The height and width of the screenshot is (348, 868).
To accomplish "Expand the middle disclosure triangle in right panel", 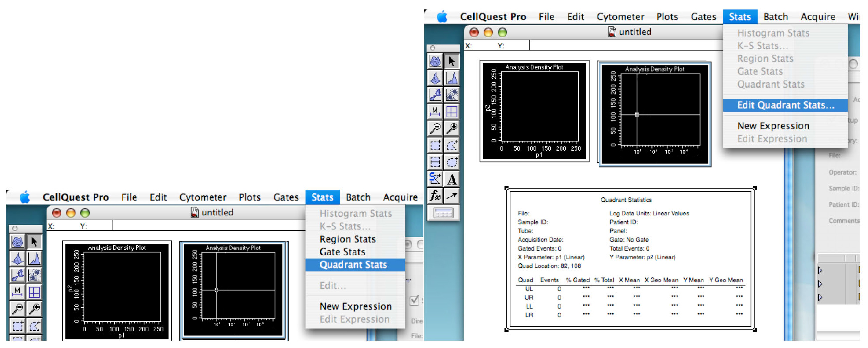I will (x=820, y=284).
